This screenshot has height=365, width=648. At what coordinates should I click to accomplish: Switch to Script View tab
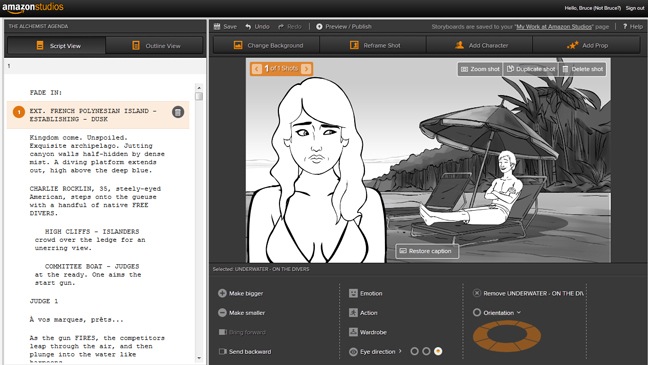click(57, 45)
